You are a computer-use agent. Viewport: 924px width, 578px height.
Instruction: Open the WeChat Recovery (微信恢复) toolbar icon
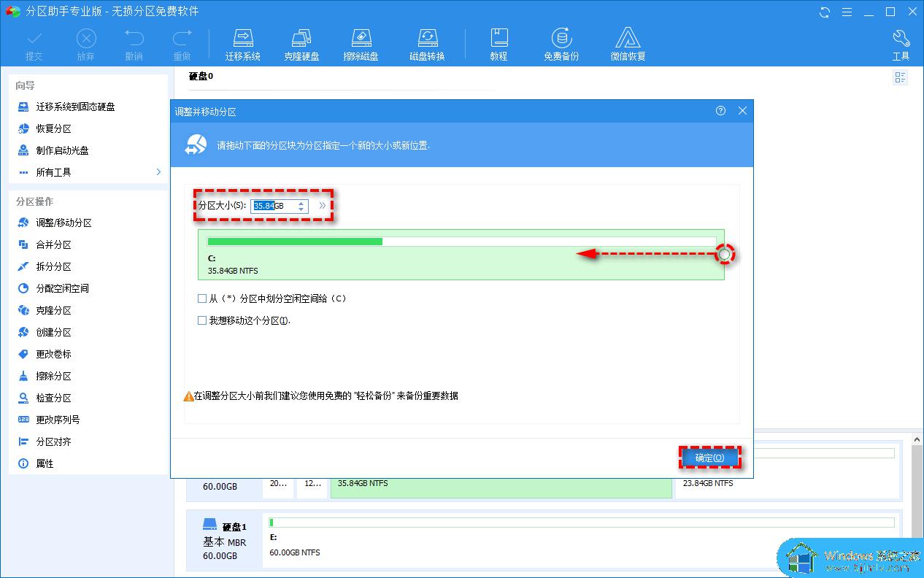click(628, 45)
